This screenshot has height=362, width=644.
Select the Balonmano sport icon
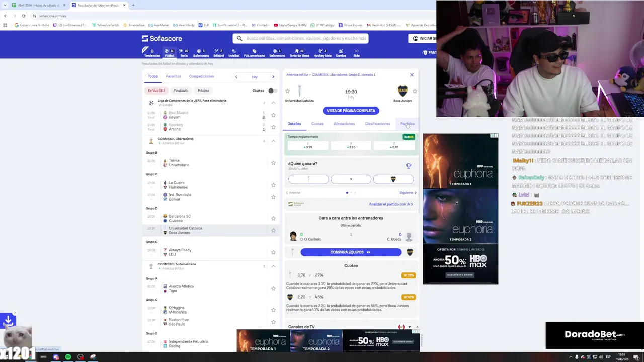coord(277,53)
